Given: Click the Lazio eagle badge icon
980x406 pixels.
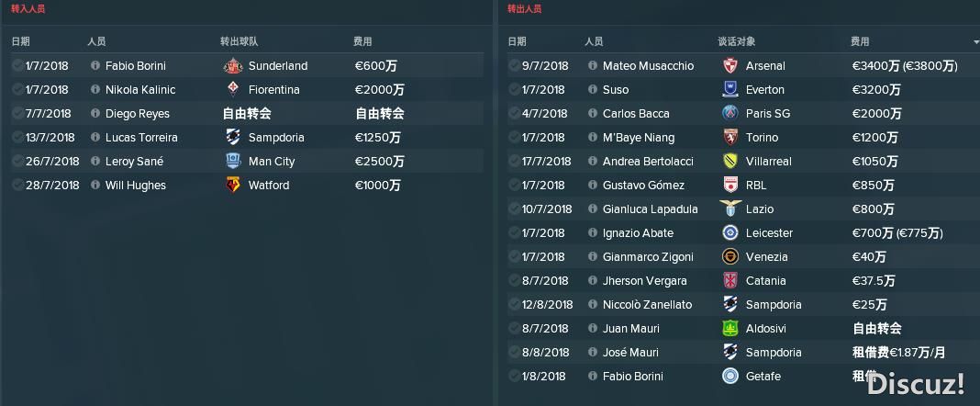Looking at the screenshot, I should 730,209.
